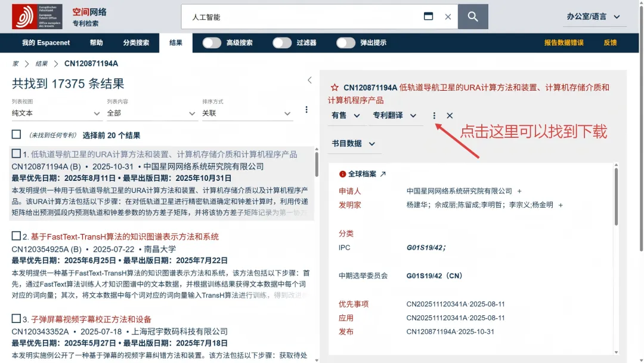
Task: Open the 书目数据 section dropdown
Action: click(x=353, y=143)
